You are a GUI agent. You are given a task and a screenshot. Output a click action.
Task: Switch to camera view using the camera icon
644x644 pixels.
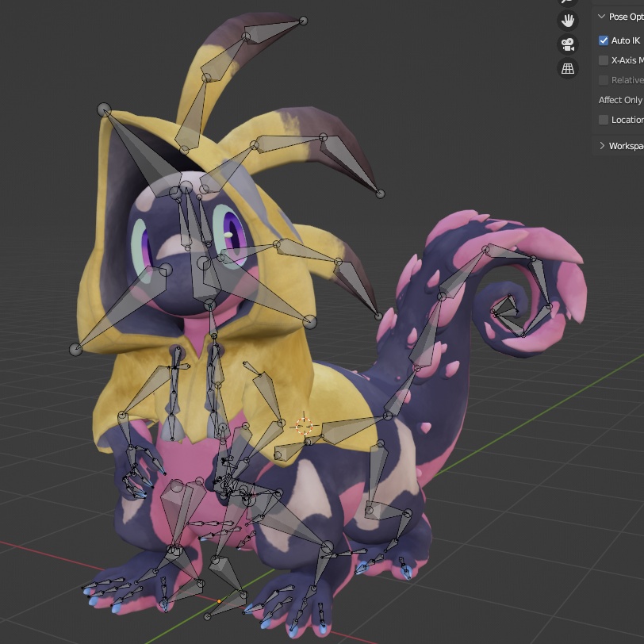568,44
